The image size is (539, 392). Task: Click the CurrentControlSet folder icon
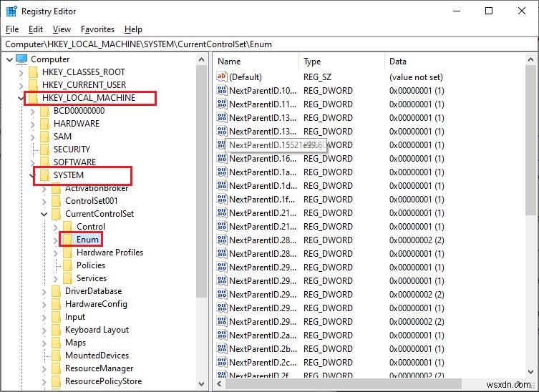(57, 214)
